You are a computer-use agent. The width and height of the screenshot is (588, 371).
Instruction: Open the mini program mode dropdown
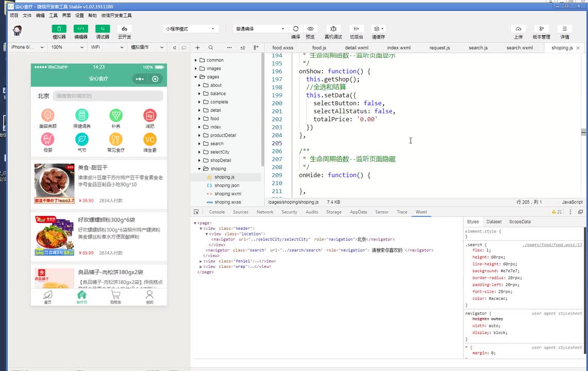pos(191,29)
